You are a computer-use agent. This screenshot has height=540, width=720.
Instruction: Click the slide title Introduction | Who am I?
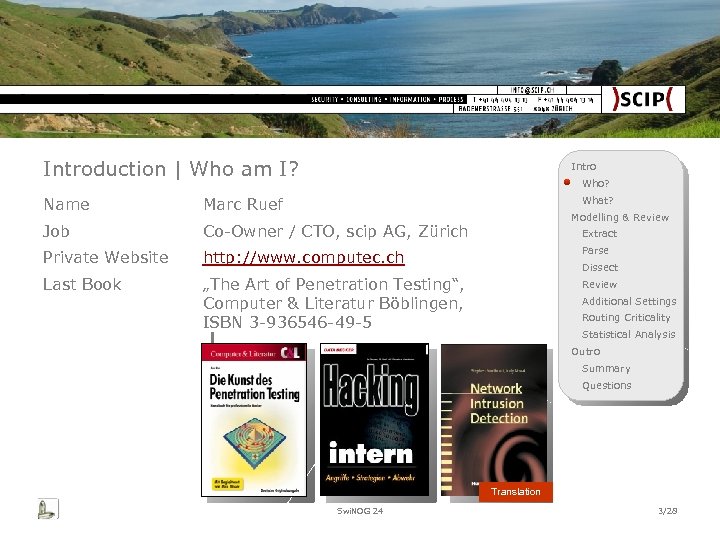click(170, 169)
